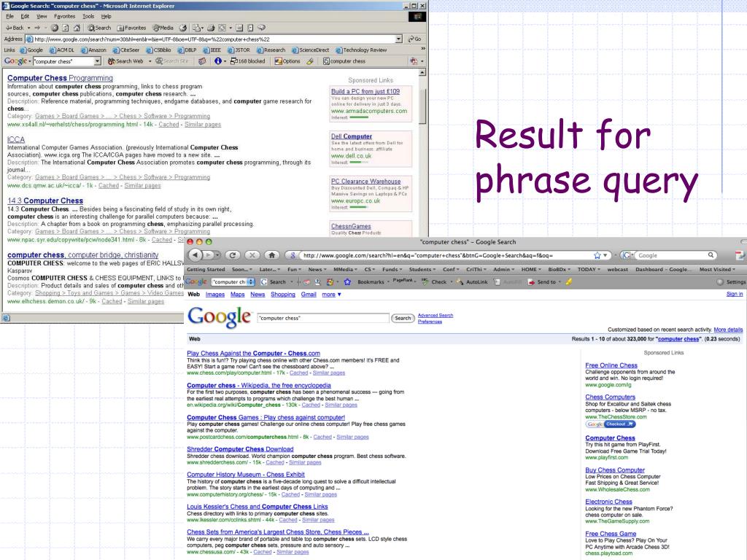Refresh the page in Internet Explorer

(66, 28)
